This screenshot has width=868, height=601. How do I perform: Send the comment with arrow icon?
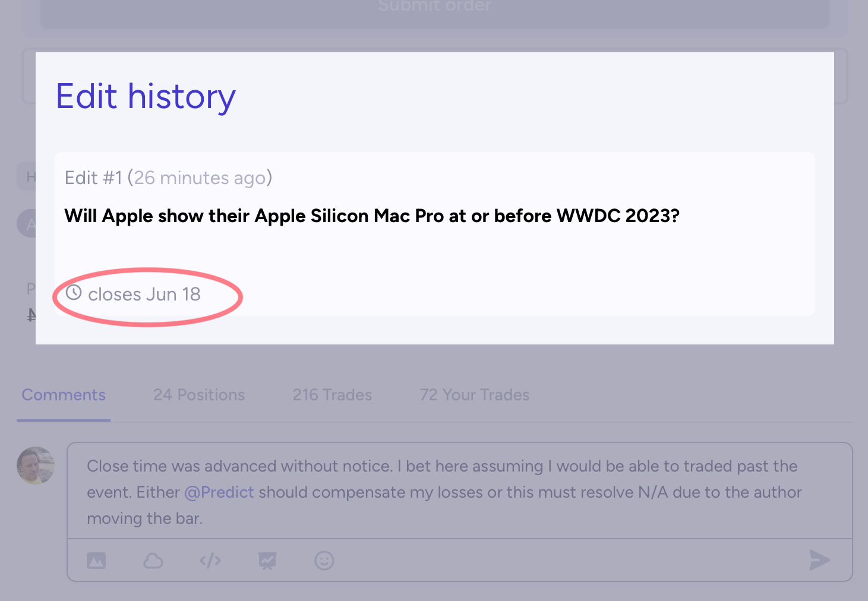point(819,559)
